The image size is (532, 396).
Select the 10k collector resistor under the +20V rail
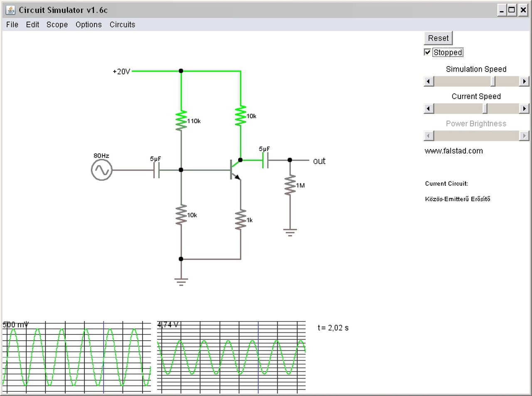pos(241,116)
